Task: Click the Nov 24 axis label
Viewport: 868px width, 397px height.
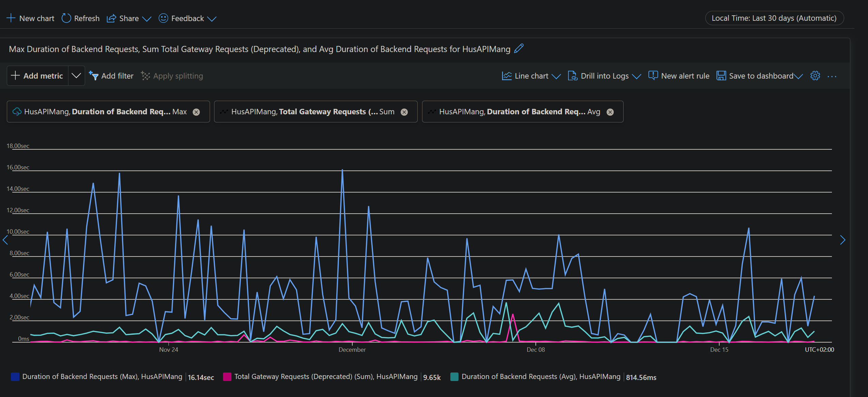Action: pyautogui.click(x=168, y=350)
